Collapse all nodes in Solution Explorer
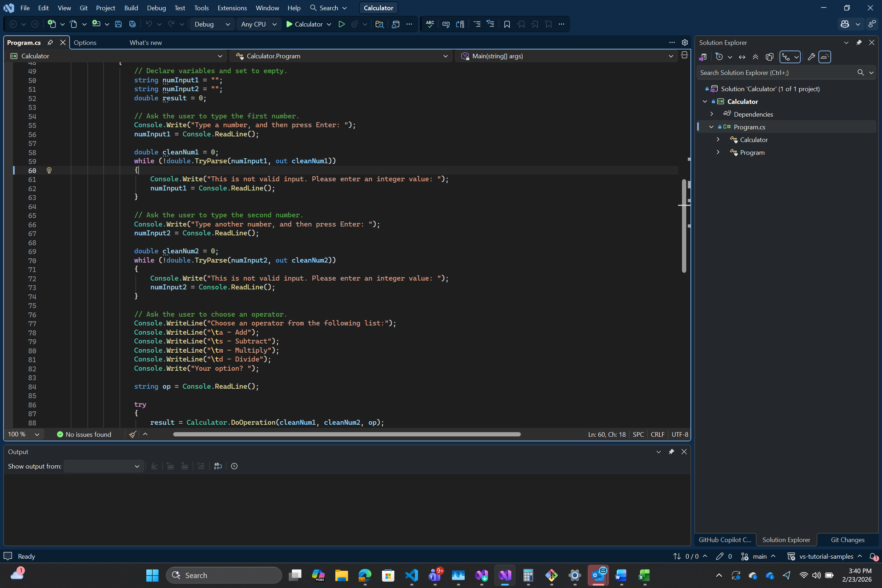The width and height of the screenshot is (882, 588). tap(755, 57)
